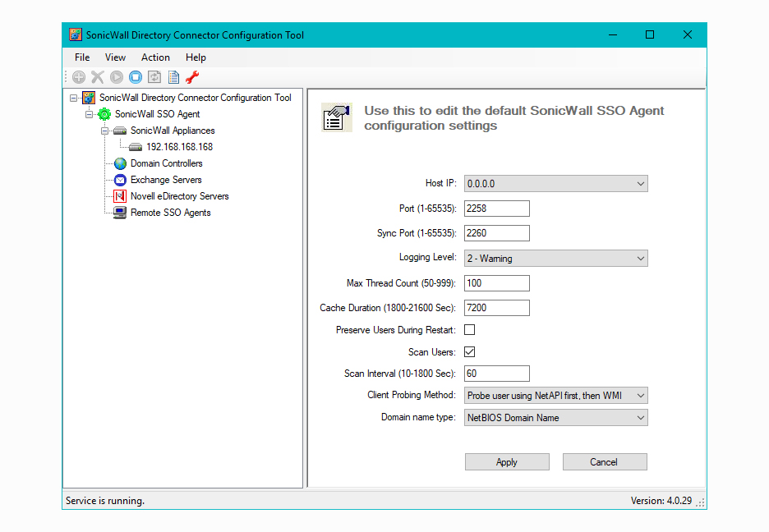
Task: Open the Client Probing Method dropdown
Action: pyautogui.click(x=555, y=396)
